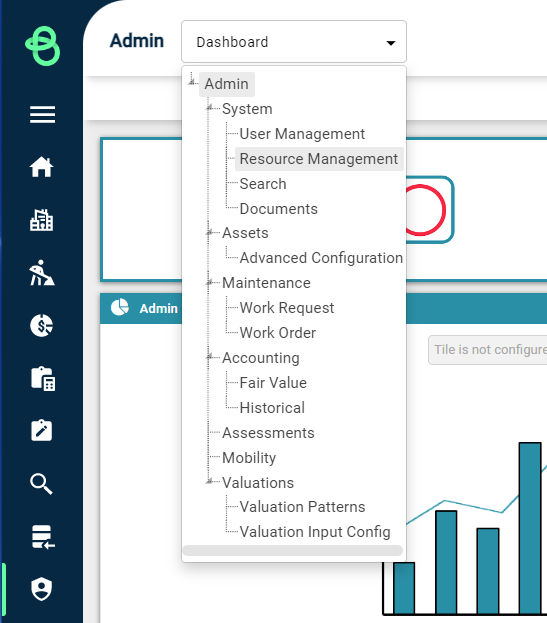The image size is (547, 623).
Task: Select User Management tree item
Action: click(x=302, y=134)
